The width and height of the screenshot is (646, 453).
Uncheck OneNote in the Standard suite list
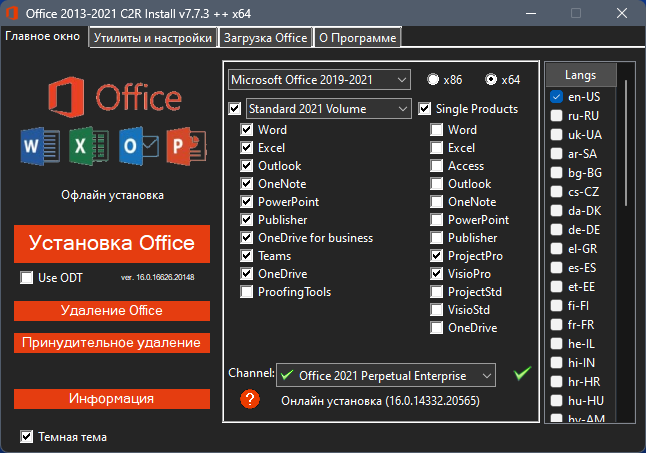[x=247, y=184]
